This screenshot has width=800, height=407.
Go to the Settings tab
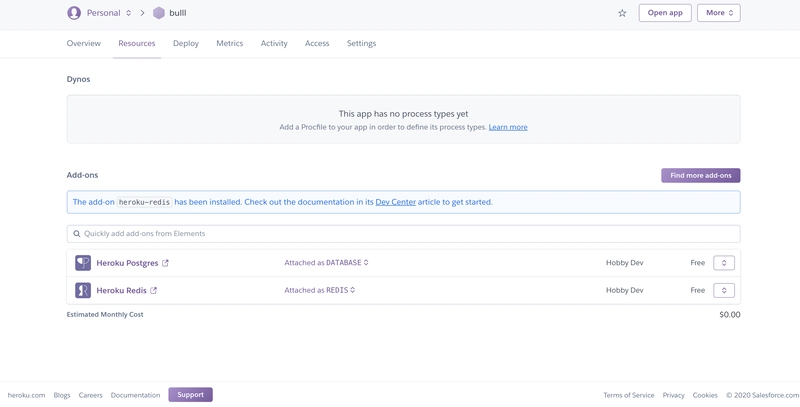tap(361, 43)
